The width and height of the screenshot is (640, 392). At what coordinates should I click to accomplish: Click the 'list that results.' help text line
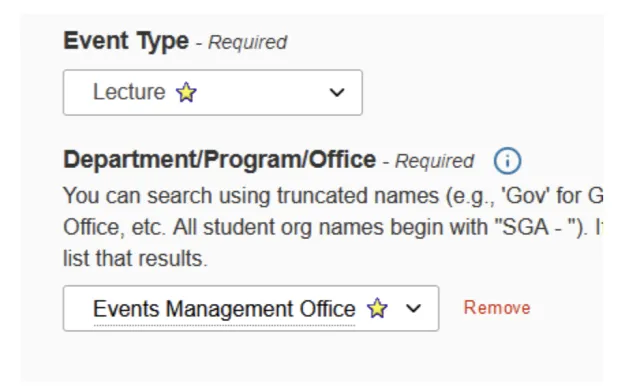click(x=136, y=258)
